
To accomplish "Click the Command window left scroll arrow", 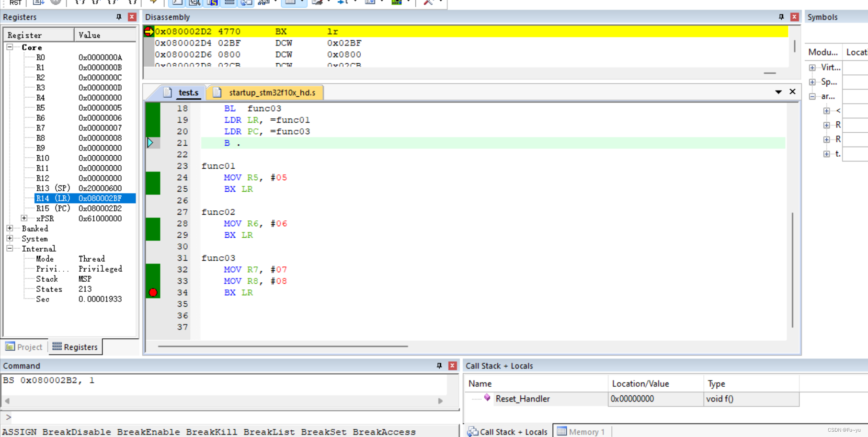I will [7, 401].
